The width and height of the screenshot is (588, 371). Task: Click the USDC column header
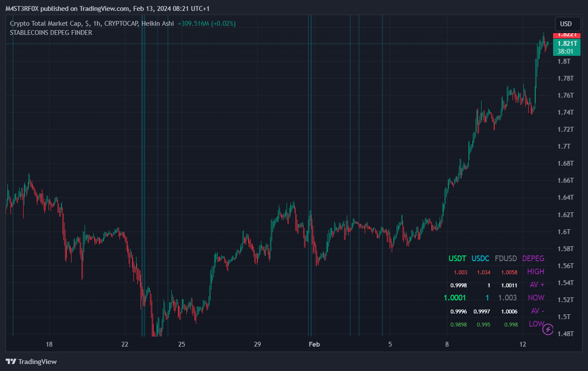481,258
